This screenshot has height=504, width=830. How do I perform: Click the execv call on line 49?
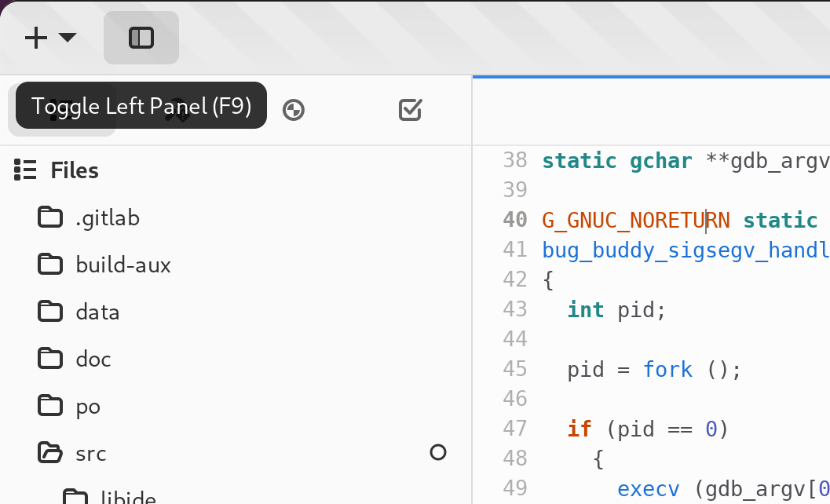pyautogui.click(x=649, y=488)
